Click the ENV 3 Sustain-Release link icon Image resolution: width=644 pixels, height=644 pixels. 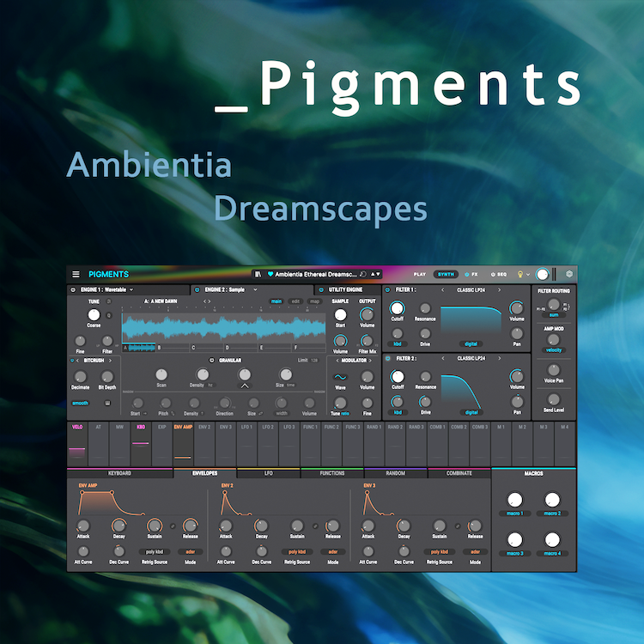(458, 526)
